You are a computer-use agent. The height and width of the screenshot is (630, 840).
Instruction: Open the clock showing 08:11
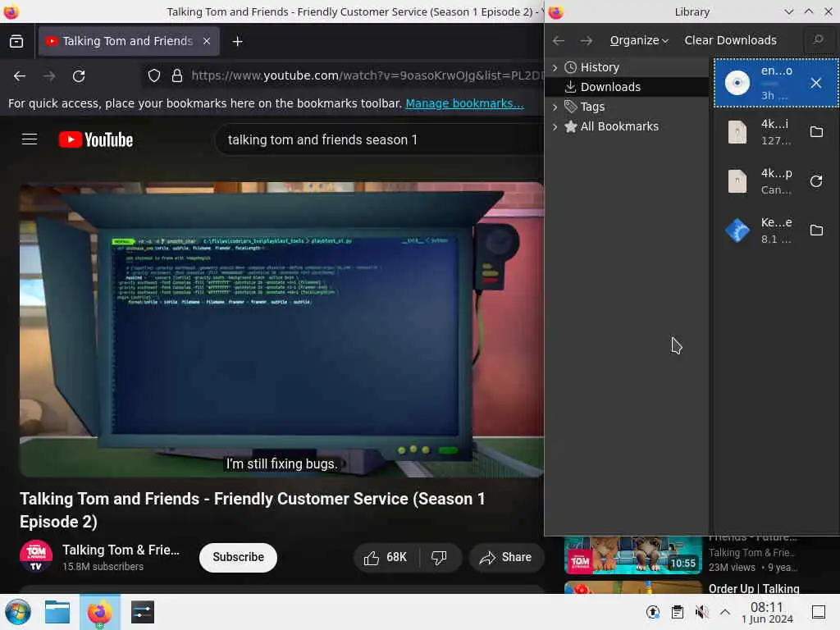click(767, 612)
